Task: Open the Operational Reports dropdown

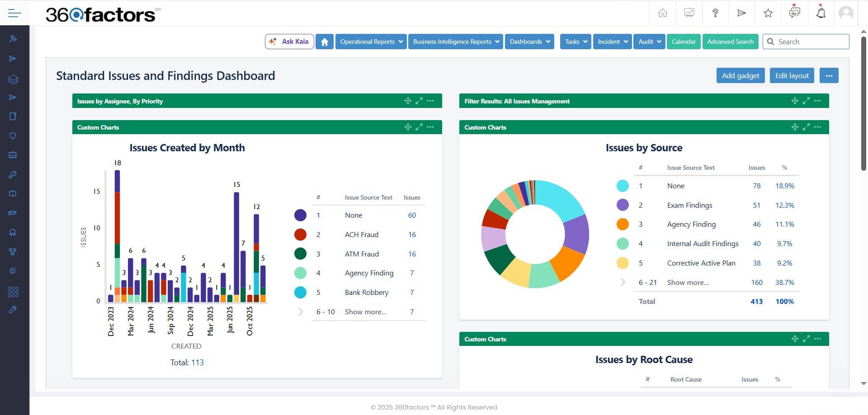Action: click(x=371, y=42)
